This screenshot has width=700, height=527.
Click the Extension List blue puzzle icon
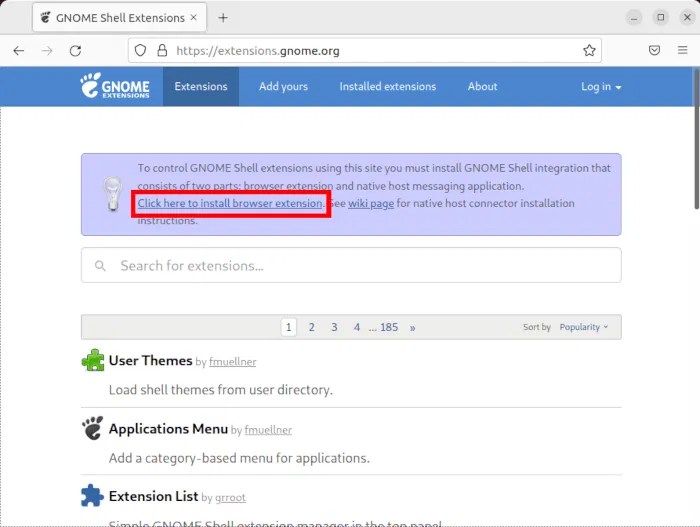pos(92,496)
